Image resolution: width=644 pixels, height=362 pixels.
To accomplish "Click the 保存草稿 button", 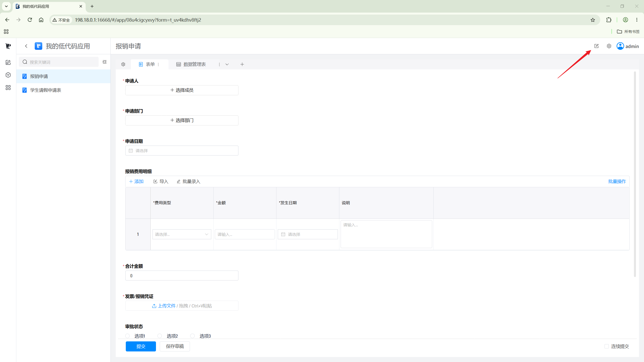I will tap(175, 346).
